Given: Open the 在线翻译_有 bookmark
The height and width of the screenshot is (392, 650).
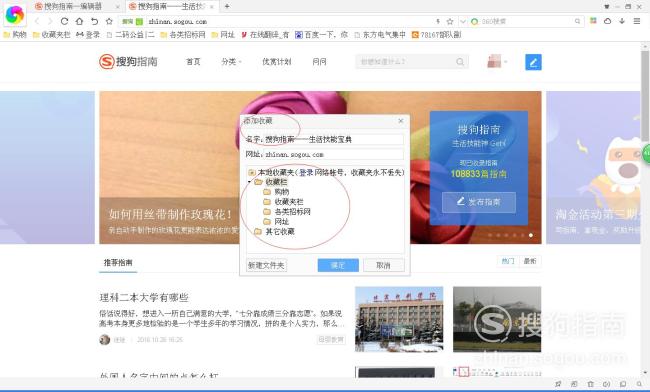Looking at the screenshot, I should point(265,35).
